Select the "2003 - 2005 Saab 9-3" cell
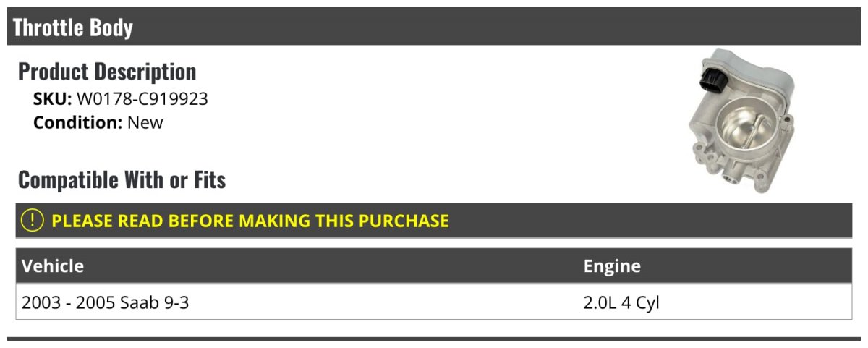Image resolution: width=868 pixels, height=348 pixels. [x=106, y=302]
